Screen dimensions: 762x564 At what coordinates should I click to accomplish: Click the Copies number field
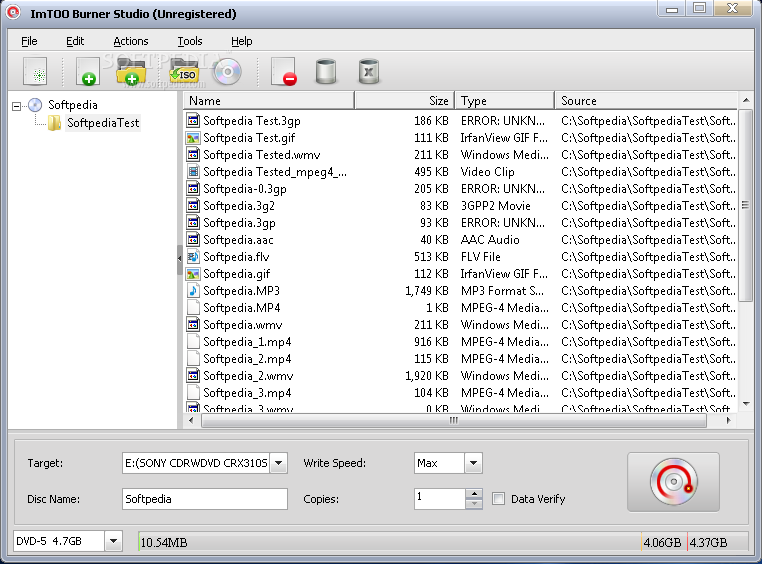coord(439,499)
